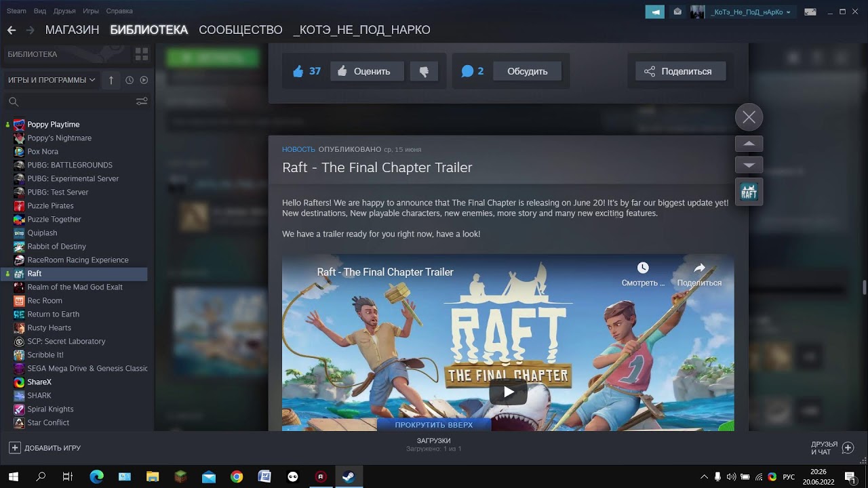
Task: Select Raft in library list
Action: 74,273
